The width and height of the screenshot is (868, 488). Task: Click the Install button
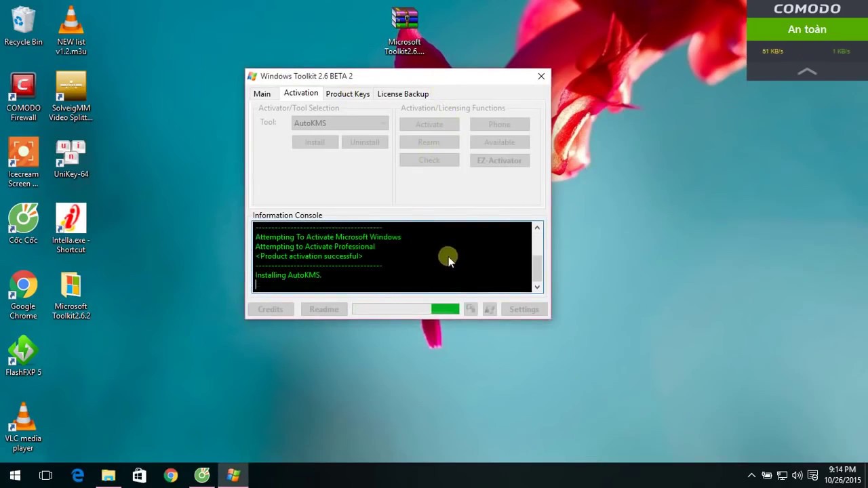click(x=315, y=142)
